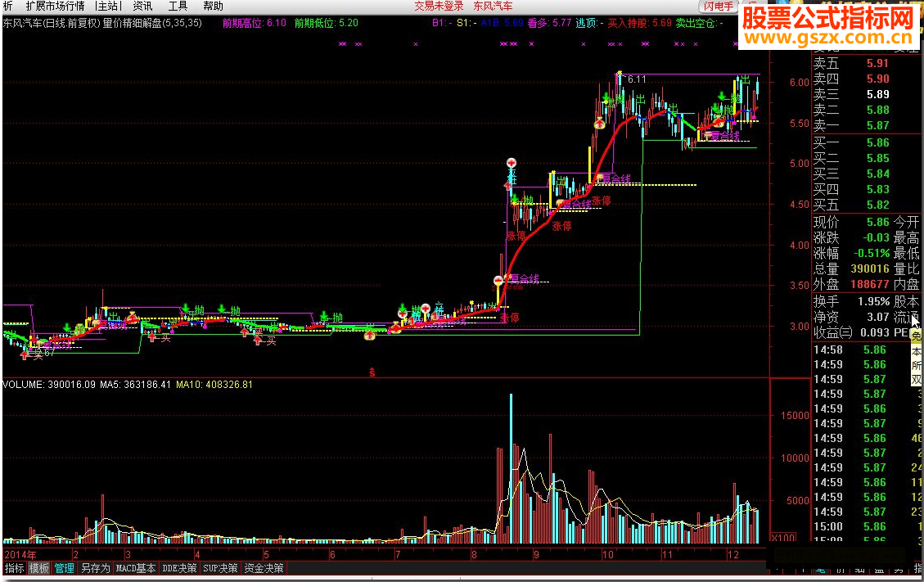
Task: Click the 复合线 label in December
Action: (x=725, y=136)
